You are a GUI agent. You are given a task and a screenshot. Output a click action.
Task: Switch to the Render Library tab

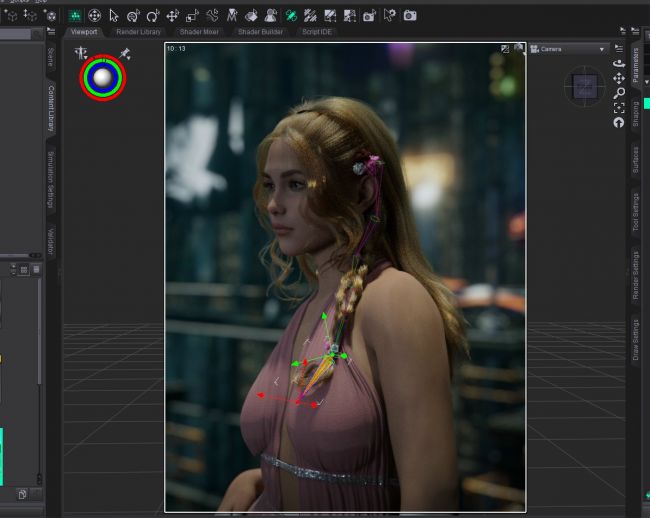pos(138,32)
